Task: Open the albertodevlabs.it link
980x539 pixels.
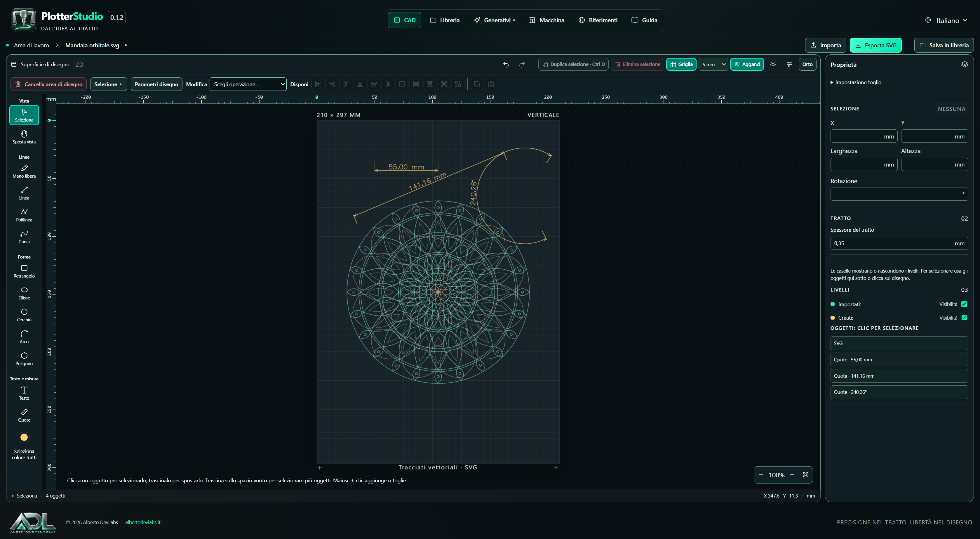Action: click(143, 522)
